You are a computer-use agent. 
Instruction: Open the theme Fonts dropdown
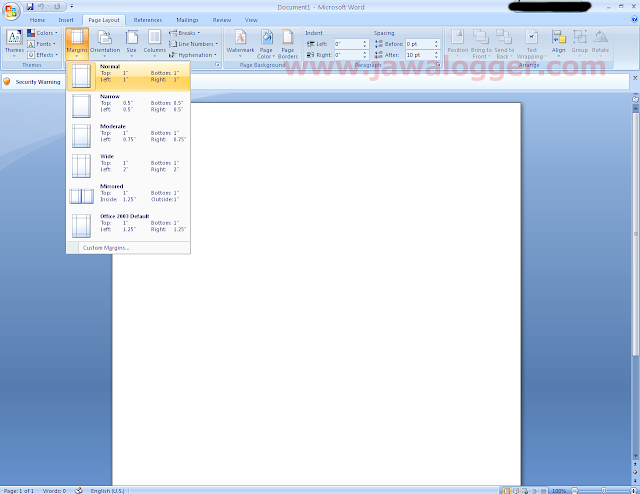41,44
